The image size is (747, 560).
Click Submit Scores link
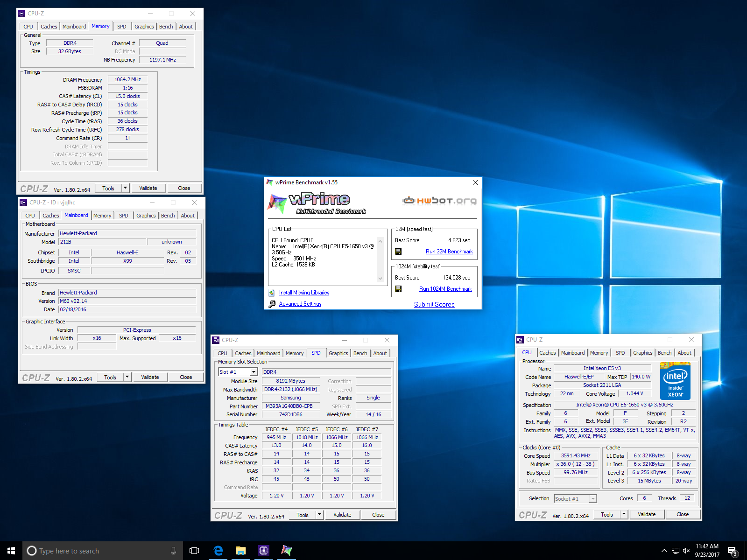coord(434,304)
